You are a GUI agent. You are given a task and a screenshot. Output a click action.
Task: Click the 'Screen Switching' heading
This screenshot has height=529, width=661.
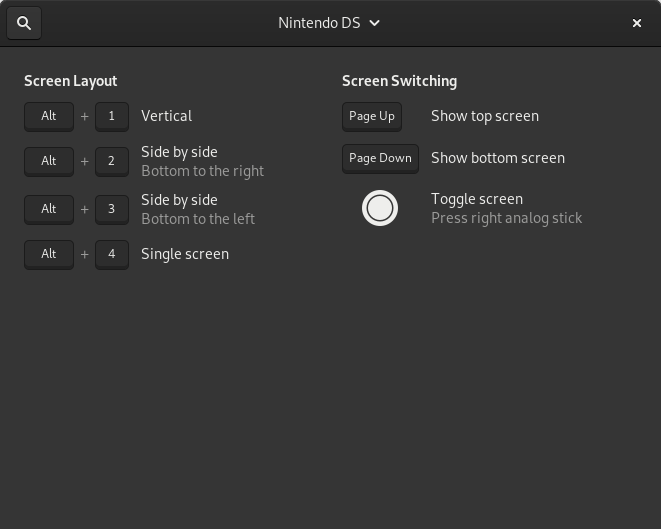399,81
